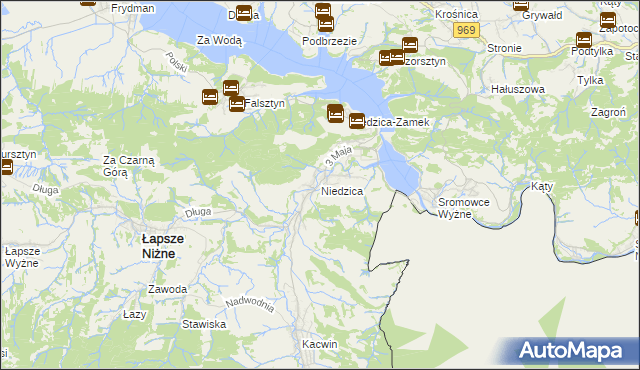Select the leftmost hotel icon beside Czorsztyn
Image resolution: width=640 pixels, height=370 pixels.
click(386, 58)
